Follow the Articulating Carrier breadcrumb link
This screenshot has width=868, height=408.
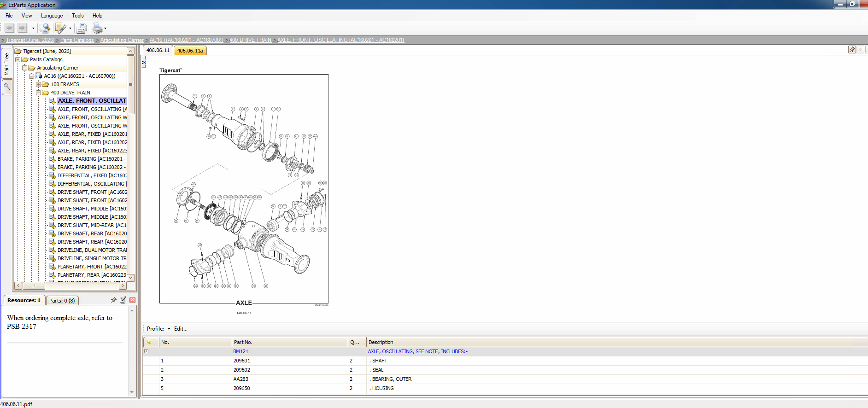point(122,40)
